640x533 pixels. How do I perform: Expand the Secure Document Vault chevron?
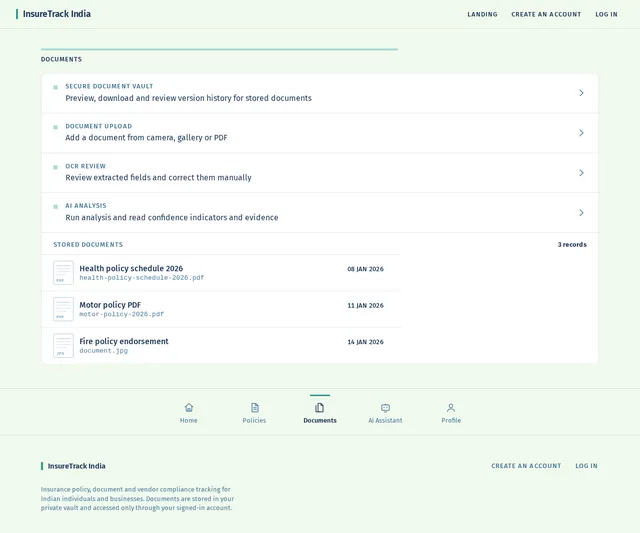click(581, 93)
